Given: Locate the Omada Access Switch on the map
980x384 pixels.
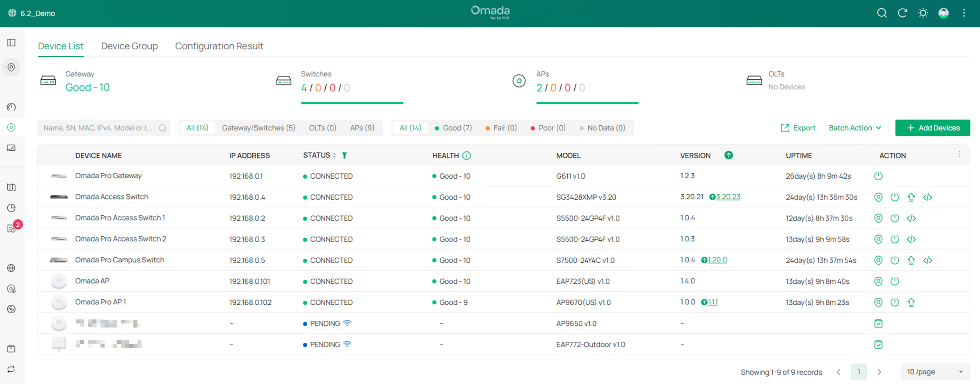Looking at the screenshot, I should [878, 197].
